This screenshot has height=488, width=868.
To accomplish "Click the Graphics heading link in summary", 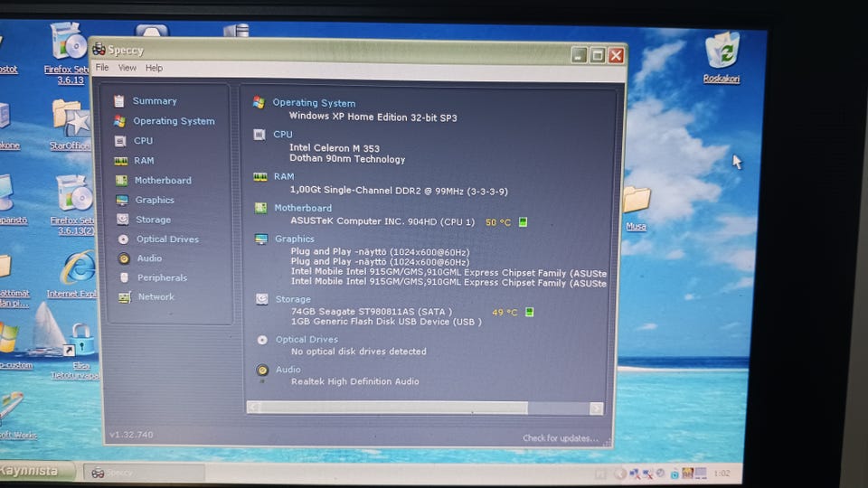I will (x=295, y=239).
